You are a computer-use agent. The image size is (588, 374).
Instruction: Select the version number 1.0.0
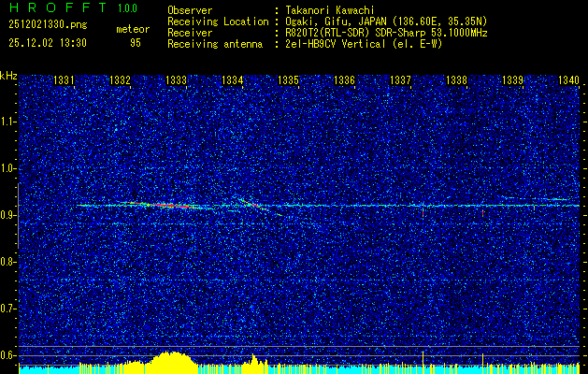(x=127, y=8)
